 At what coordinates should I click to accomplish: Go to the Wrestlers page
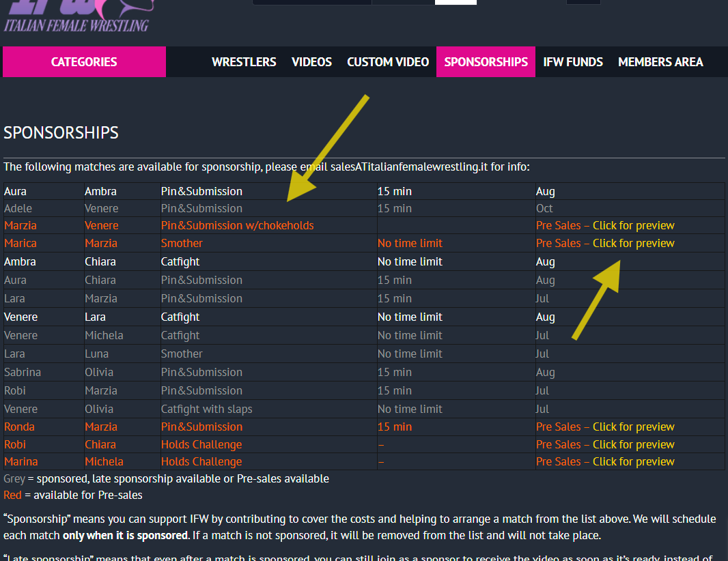pyautogui.click(x=244, y=61)
